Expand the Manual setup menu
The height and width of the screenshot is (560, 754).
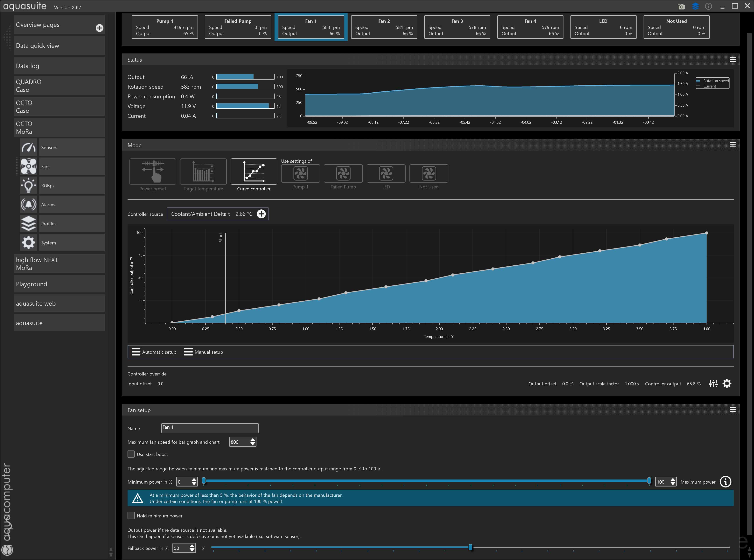[203, 352]
